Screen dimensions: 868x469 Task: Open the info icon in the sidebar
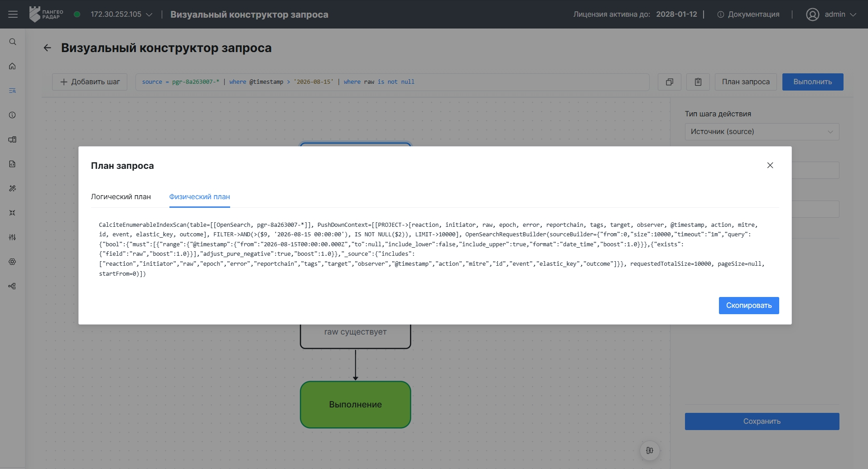(13, 115)
